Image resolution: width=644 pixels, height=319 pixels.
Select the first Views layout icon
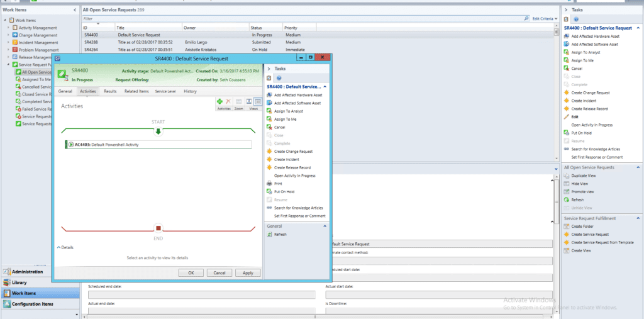[249, 101]
